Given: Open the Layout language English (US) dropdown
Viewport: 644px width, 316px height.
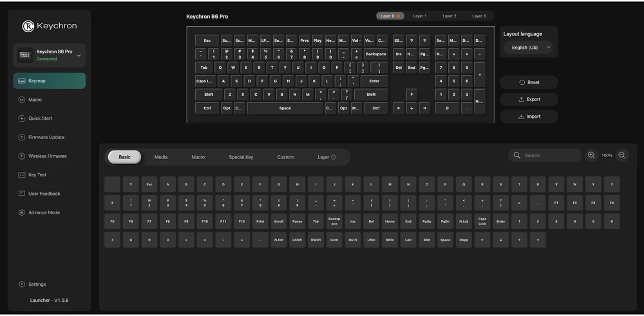Looking at the screenshot, I should [528, 48].
